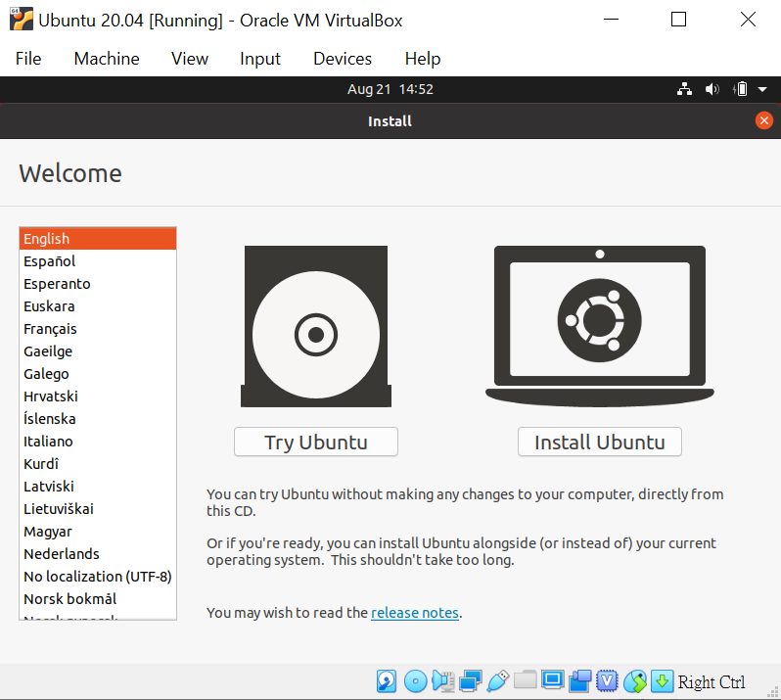Select Latviski in the language list
781x700 pixels.
tap(98, 487)
